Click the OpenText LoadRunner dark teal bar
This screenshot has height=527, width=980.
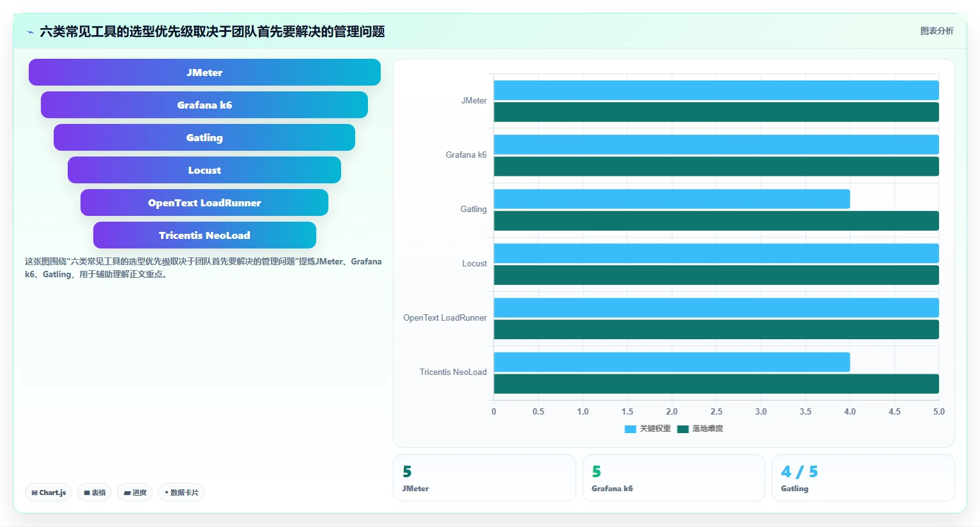[x=716, y=329]
